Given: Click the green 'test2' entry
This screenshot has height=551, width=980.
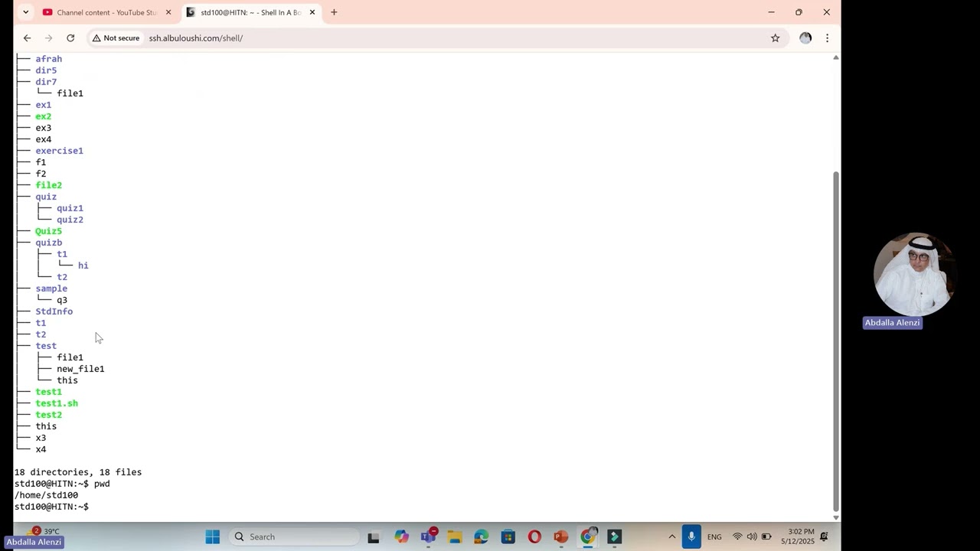Looking at the screenshot, I should pyautogui.click(x=48, y=415).
